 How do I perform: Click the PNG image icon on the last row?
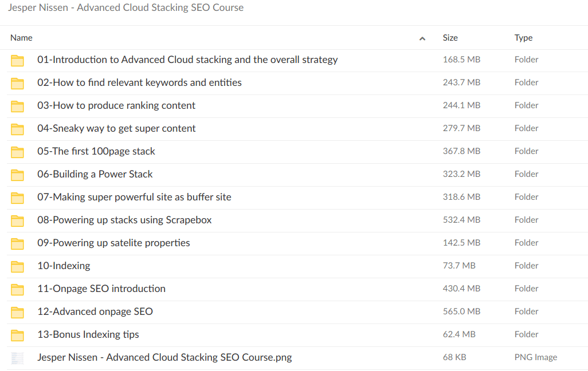click(17, 357)
